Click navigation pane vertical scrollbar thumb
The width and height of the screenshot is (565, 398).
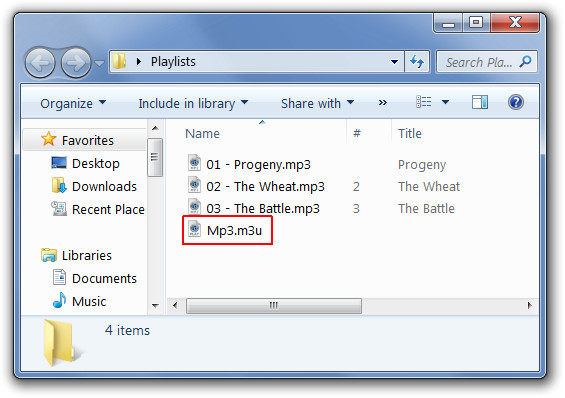tap(155, 157)
